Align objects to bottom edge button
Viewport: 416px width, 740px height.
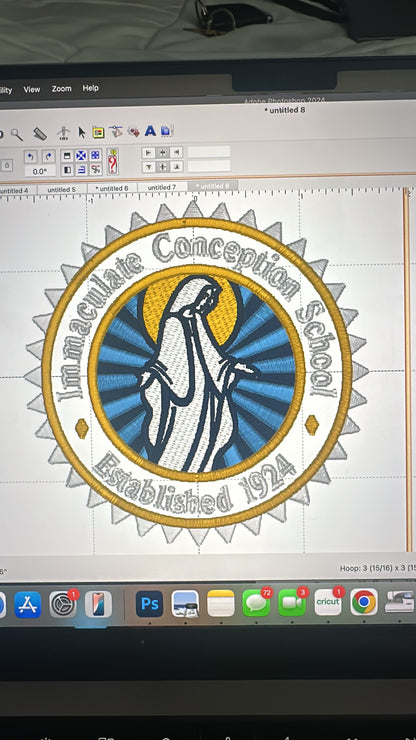176,167
